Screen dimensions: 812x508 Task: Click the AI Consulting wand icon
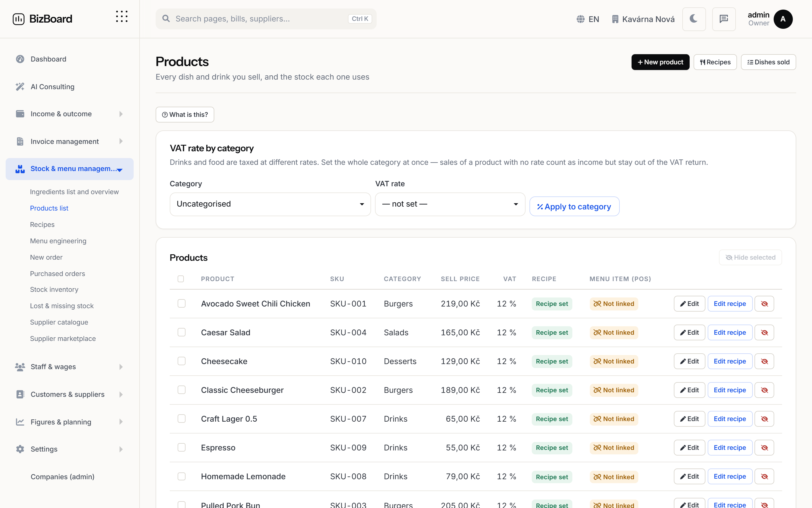[x=20, y=87]
